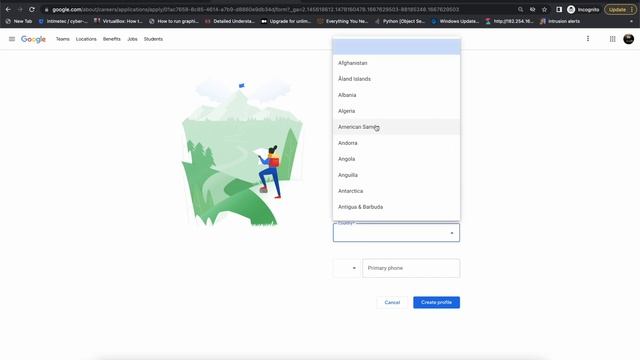Open the How to run graphi... bookmark
Image resolution: width=640 pixels, height=360 pixels.
[x=174, y=21]
